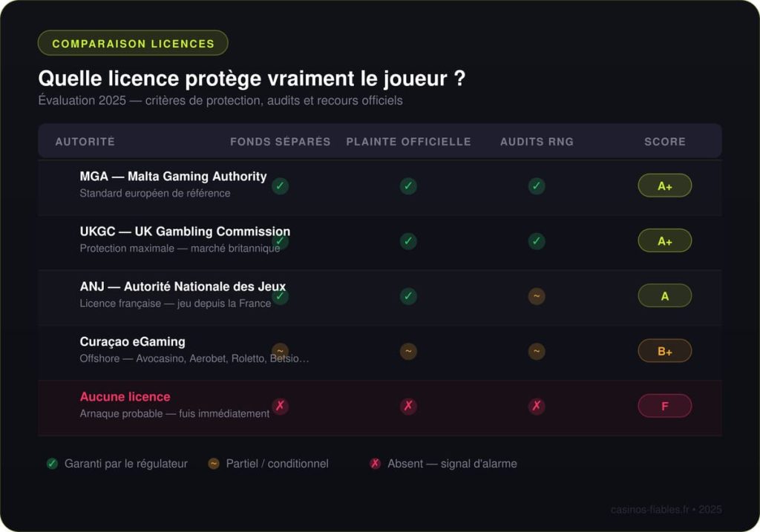Screen dimensions: 760x532
Task: Toggle the Fonds séparés check for ANJ
Action: pyautogui.click(x=280, y=295)
